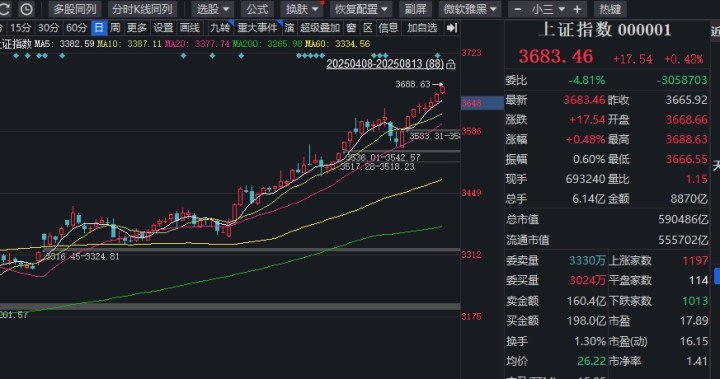Click the first cyan diamond event marker
Viewport: 720px width, 379px height.
(16, 56)
